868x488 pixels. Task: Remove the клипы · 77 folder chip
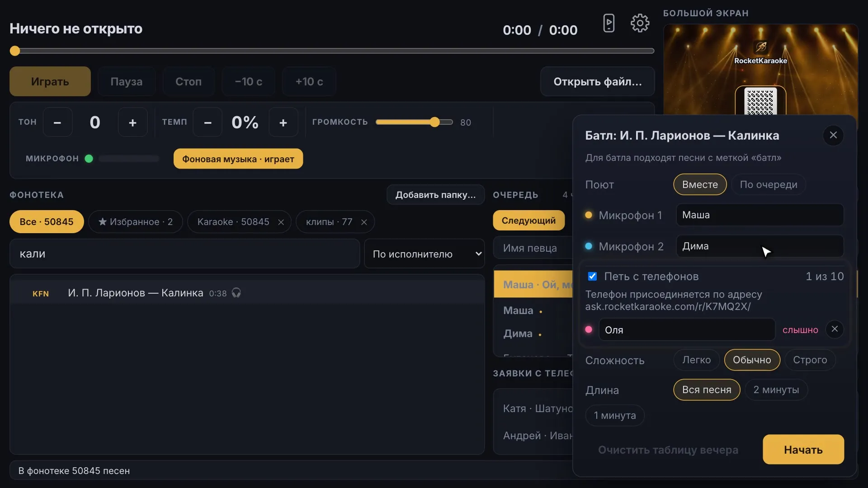click(364, 222)
